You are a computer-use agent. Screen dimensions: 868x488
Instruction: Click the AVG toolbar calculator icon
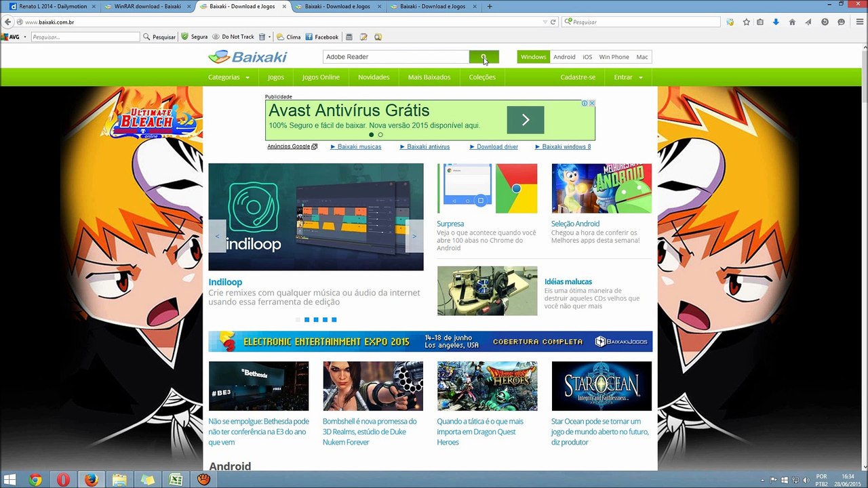349,37
